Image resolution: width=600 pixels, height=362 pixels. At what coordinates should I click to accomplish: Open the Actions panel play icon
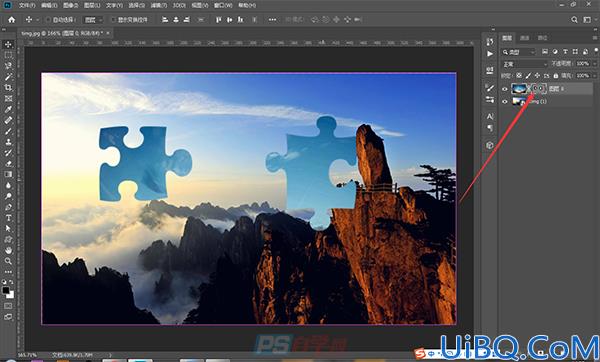coord(490,54)
